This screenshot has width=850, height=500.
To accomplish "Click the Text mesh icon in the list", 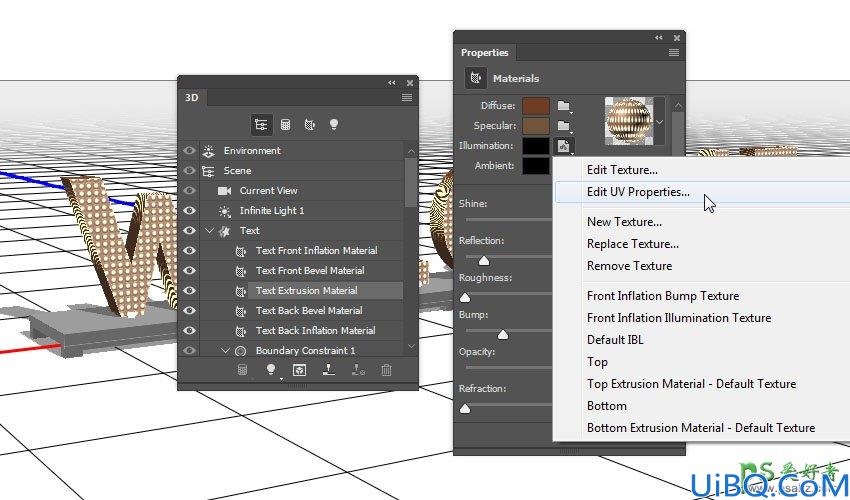I will pos(224,231).
